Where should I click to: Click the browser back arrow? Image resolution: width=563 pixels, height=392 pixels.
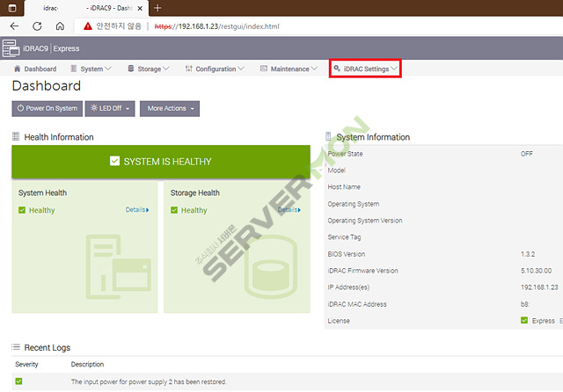click(x=14, y=26)
